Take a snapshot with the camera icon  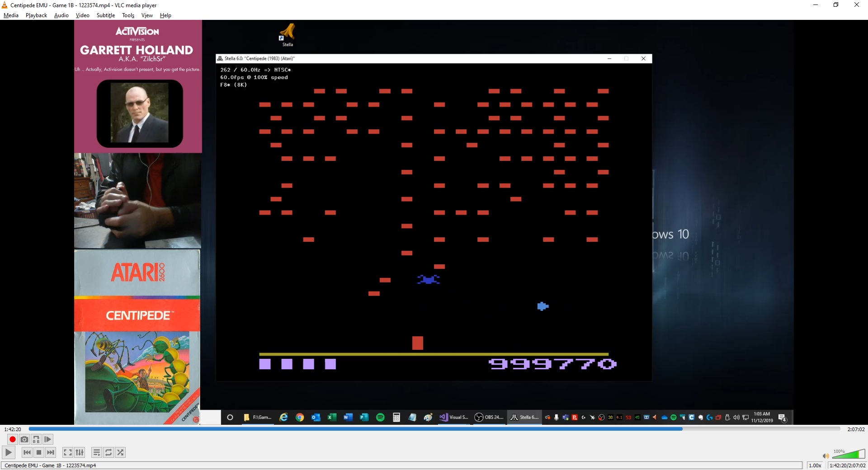(x=24, y=439)
